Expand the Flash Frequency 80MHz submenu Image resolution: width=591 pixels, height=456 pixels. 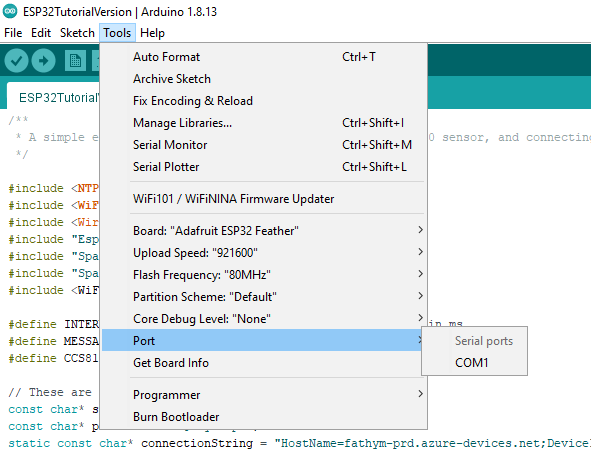(x=264, y=275)
